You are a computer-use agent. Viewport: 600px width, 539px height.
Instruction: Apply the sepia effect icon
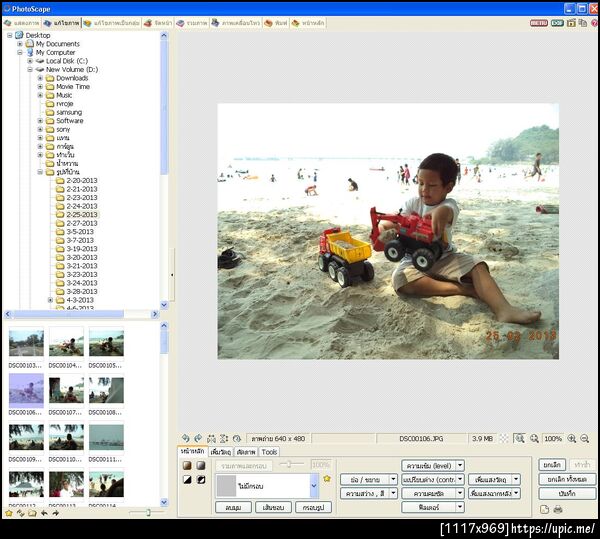(187, 466)
